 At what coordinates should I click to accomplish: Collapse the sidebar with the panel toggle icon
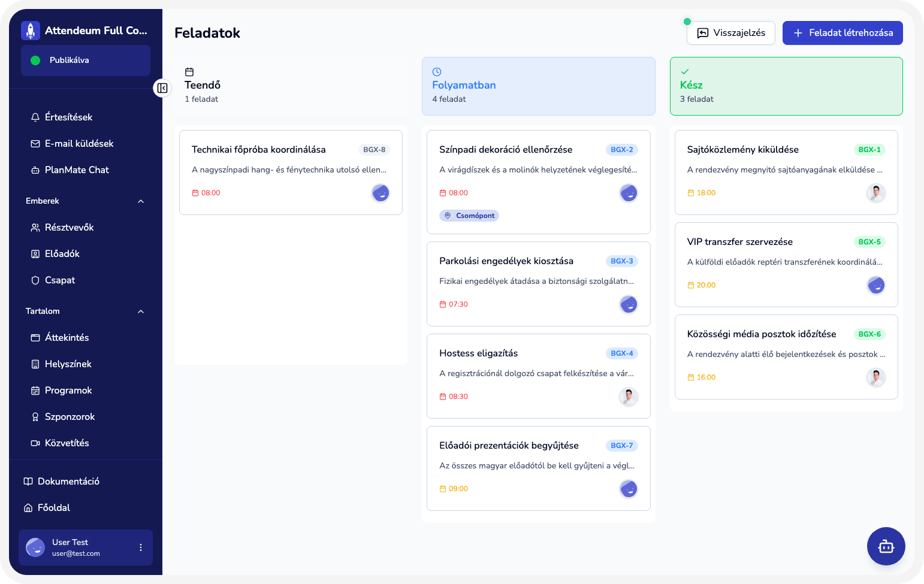(162, 88)
